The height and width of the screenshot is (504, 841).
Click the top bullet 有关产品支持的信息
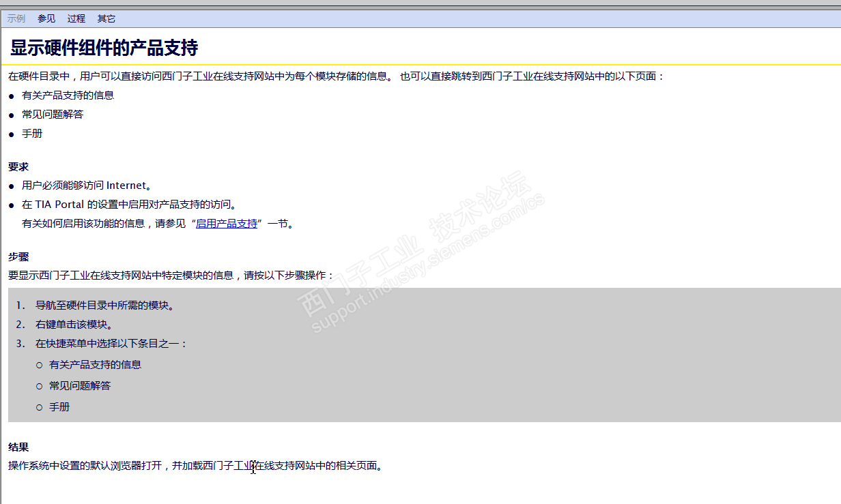click(68, 95)
